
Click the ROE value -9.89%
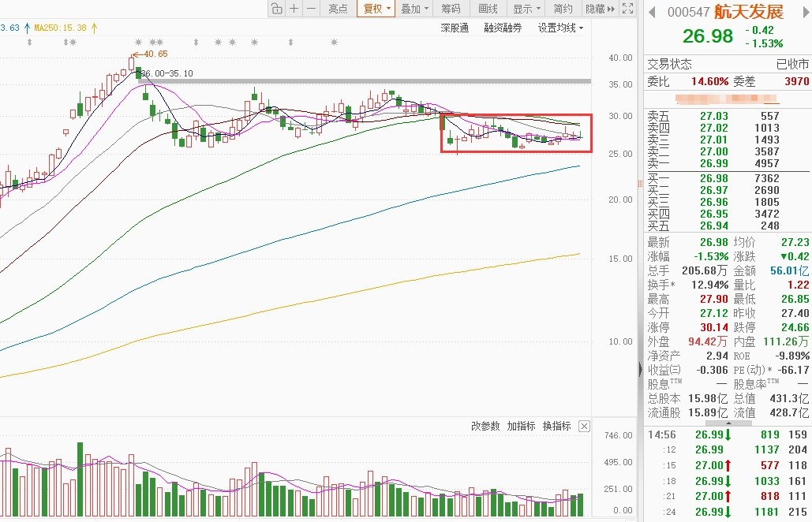pyautogui.click(x=792, y=356)
